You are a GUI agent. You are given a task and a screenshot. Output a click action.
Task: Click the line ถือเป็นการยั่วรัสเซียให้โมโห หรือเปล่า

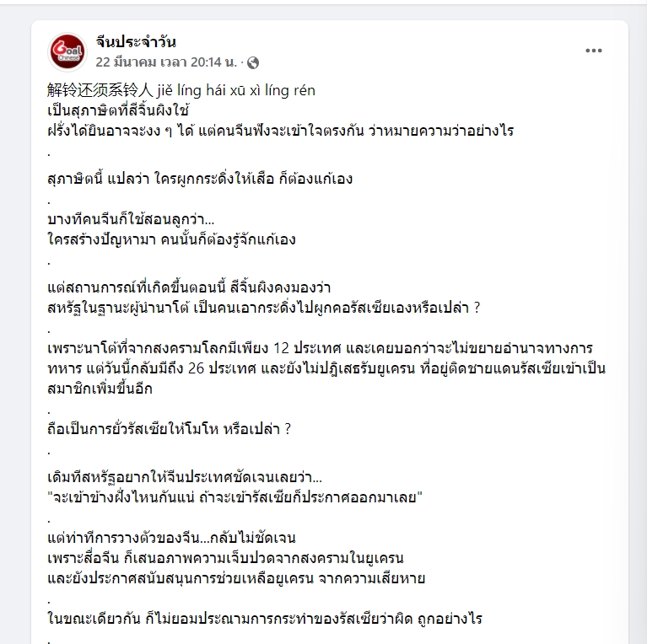pyautogui.click(x=170, y=429)
